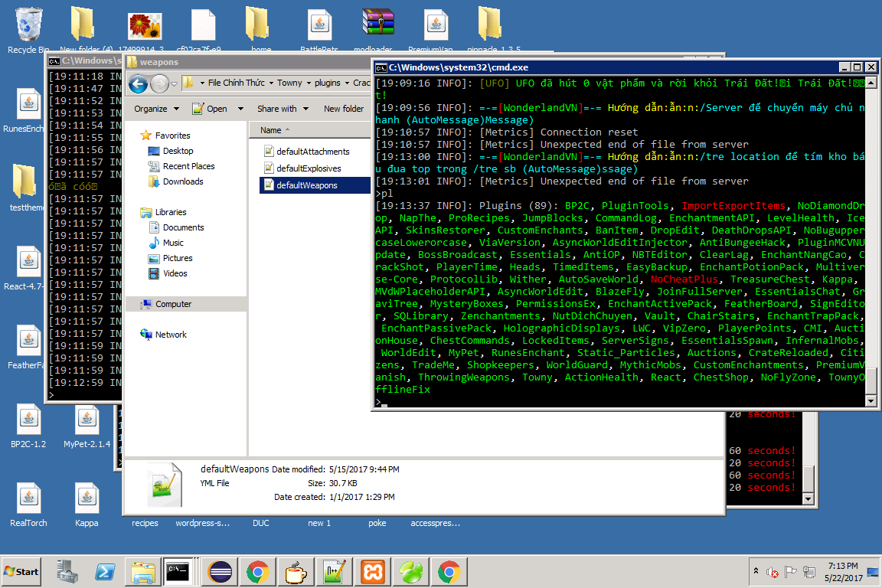Click the Start button
882x588 pixels.
tap(22, 572)
